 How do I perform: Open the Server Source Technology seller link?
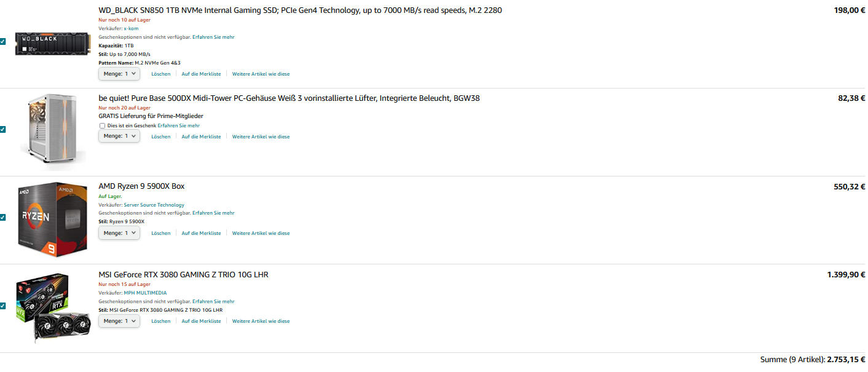(154, 205)
